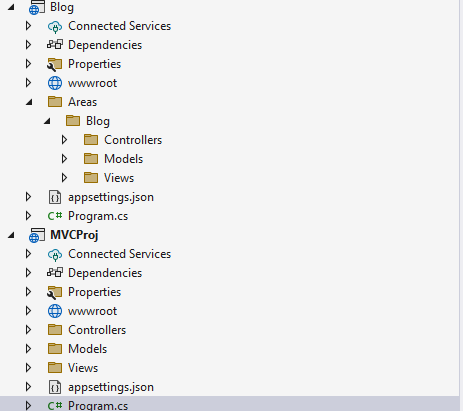Collapse the Areas folder
This screenshot has height=411, width=463.
tap(29, 102)
